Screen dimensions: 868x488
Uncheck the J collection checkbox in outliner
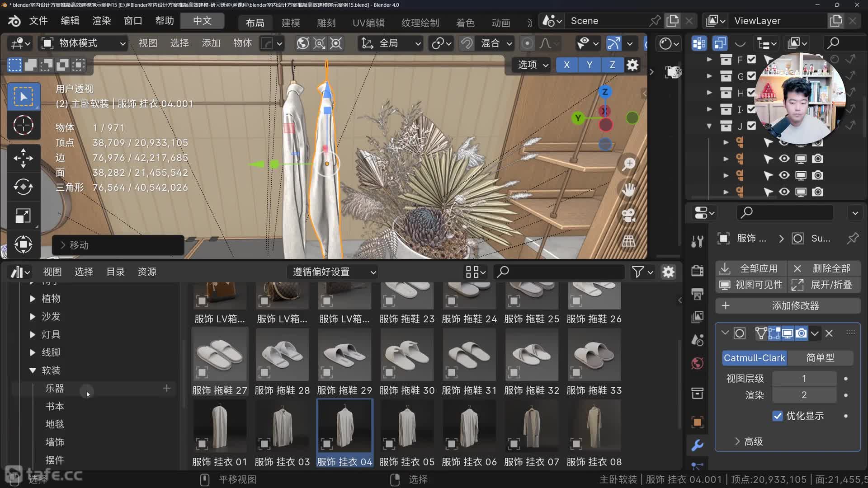coord(751,126)
